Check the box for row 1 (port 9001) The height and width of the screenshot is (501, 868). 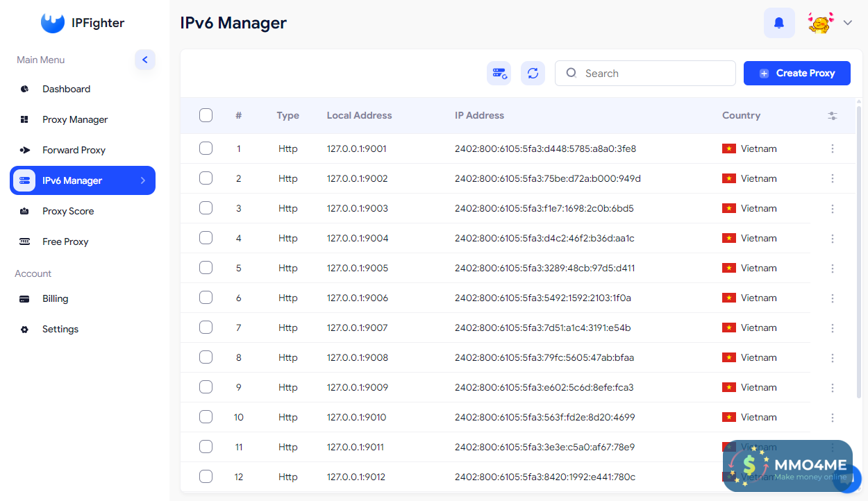pyautogui.click(x=206, y=148)
